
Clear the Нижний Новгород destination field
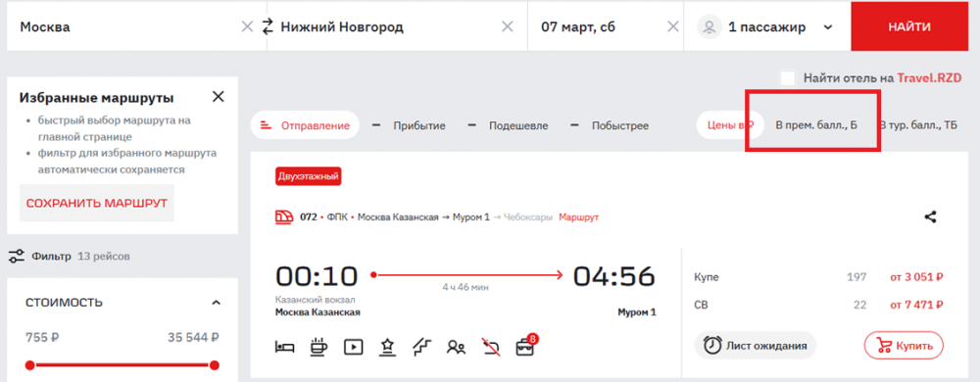(x=508, y=26)
